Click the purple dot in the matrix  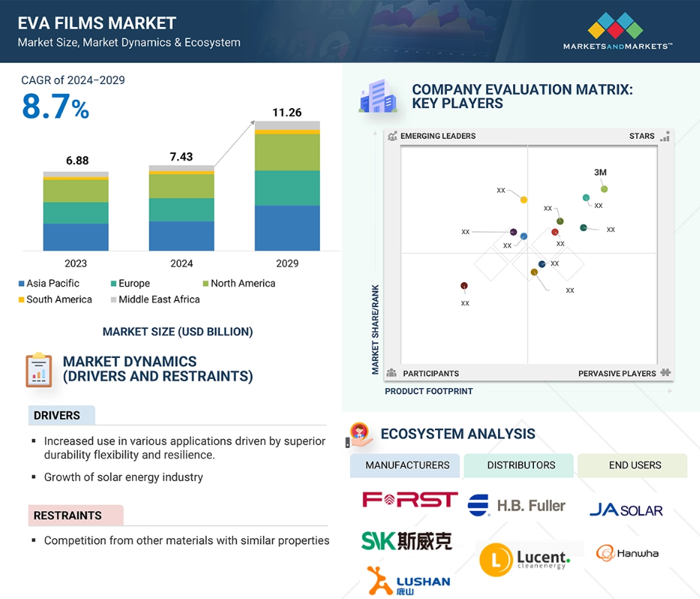(x=514, y=232)
